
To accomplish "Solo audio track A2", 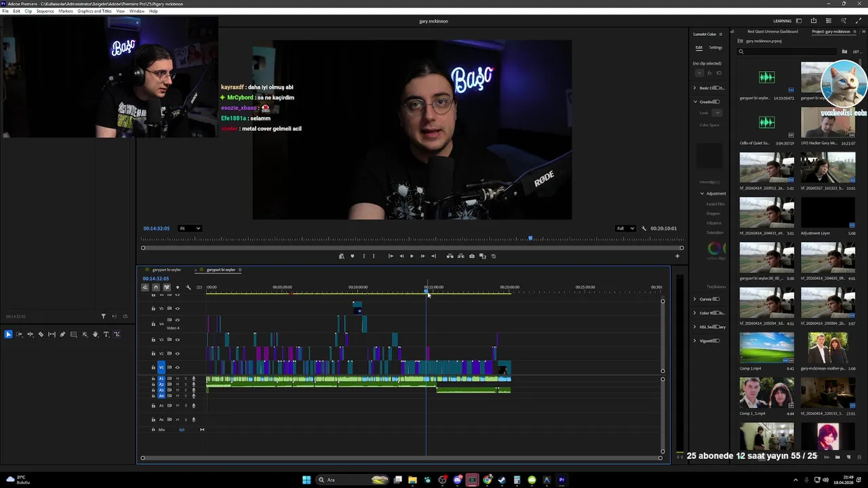I will tap(186, 384).
